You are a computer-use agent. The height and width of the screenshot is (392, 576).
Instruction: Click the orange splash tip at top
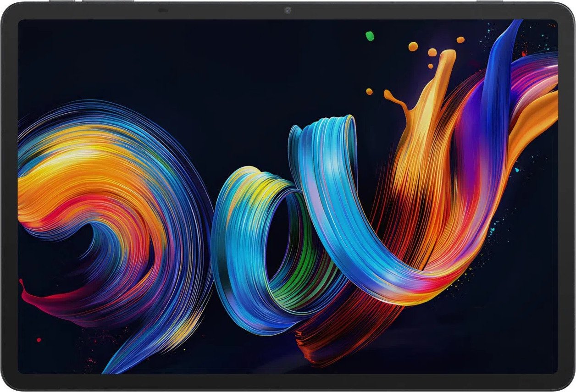click(x=447, y=56)
